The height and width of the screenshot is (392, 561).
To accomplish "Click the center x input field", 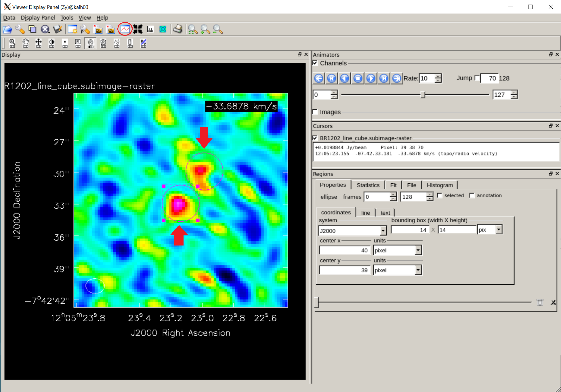I will [344, 250].
